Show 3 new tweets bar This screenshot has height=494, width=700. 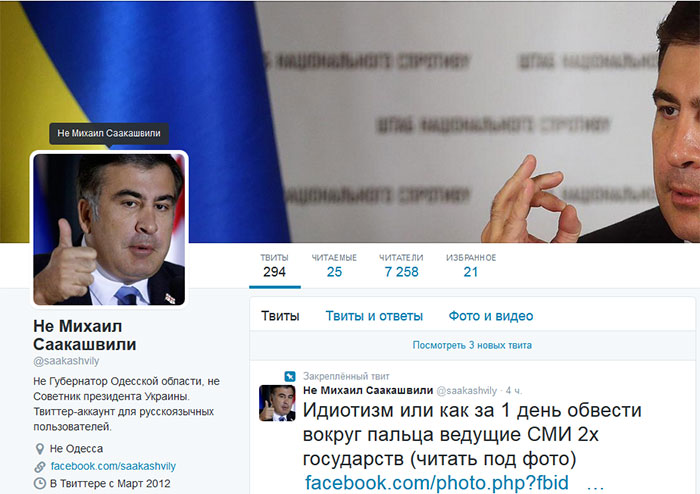(472, 345)
